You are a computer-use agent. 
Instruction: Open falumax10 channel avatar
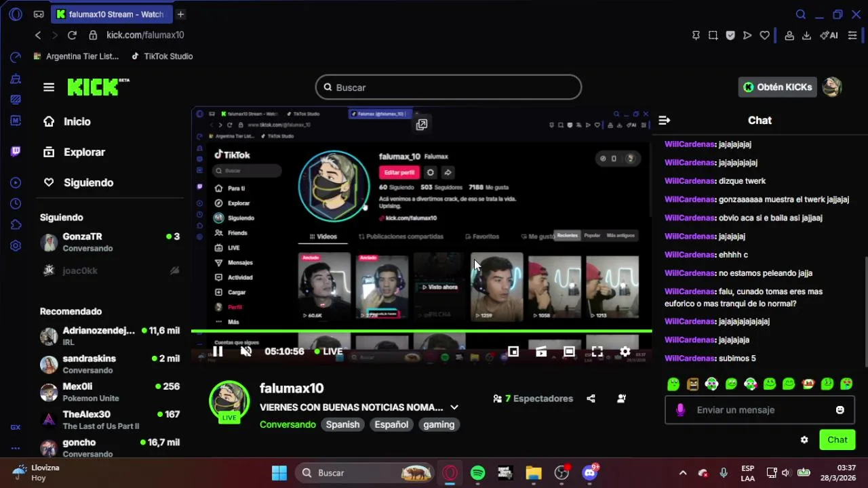[x=229, y=401]
